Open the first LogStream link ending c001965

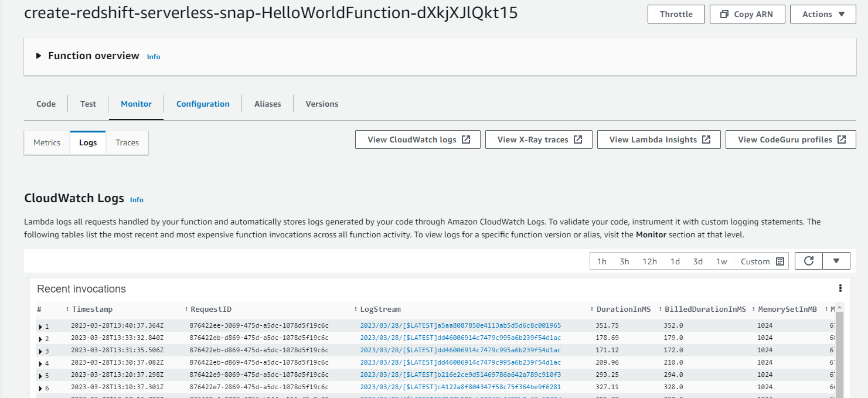pyautogui.click(x=460, y=325)
